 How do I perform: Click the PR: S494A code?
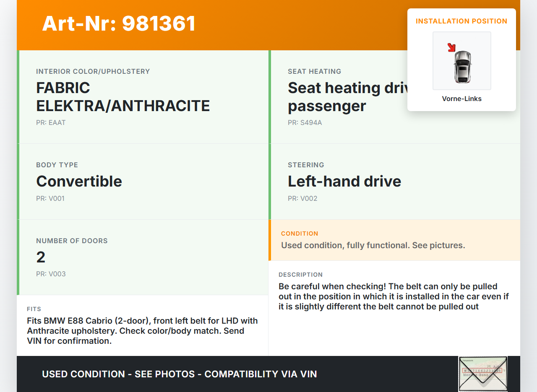(305, 123)
